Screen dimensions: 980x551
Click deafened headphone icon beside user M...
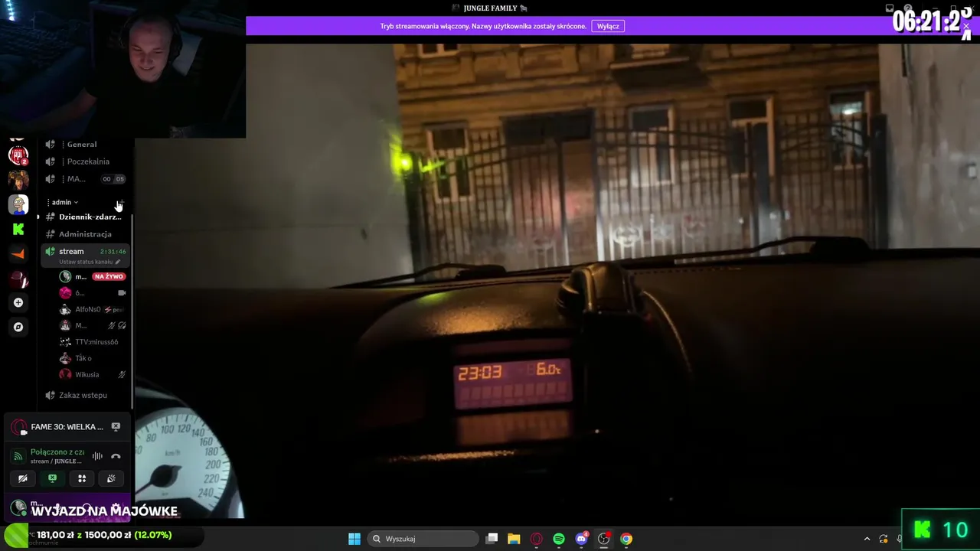coord(122,326)
